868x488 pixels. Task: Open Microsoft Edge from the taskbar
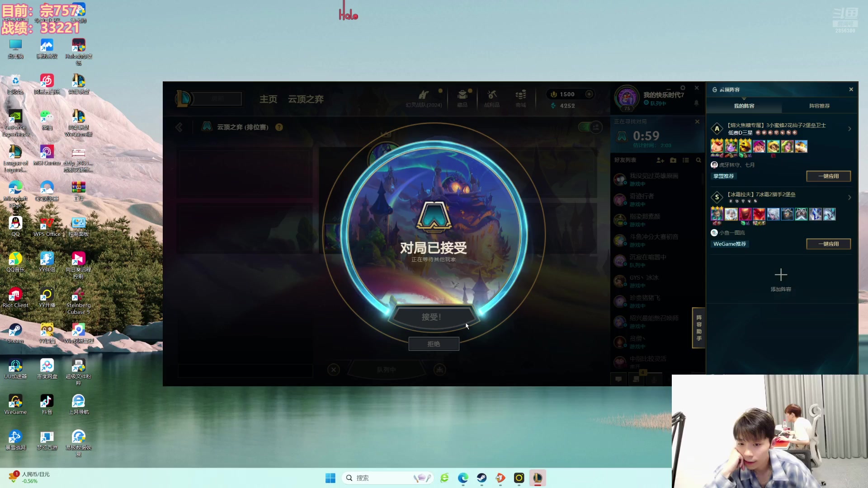coord(463,478)
